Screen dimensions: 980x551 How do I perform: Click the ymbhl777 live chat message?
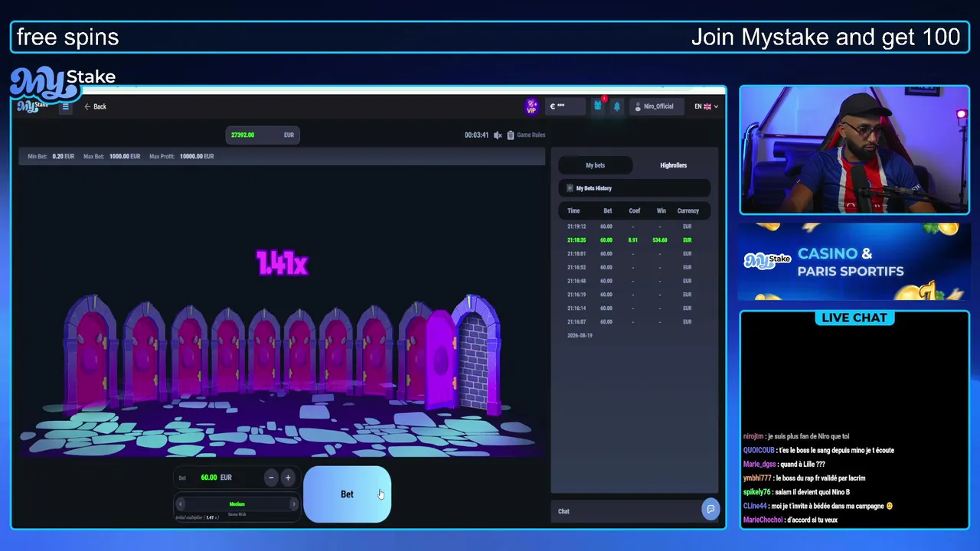point(804,478)
